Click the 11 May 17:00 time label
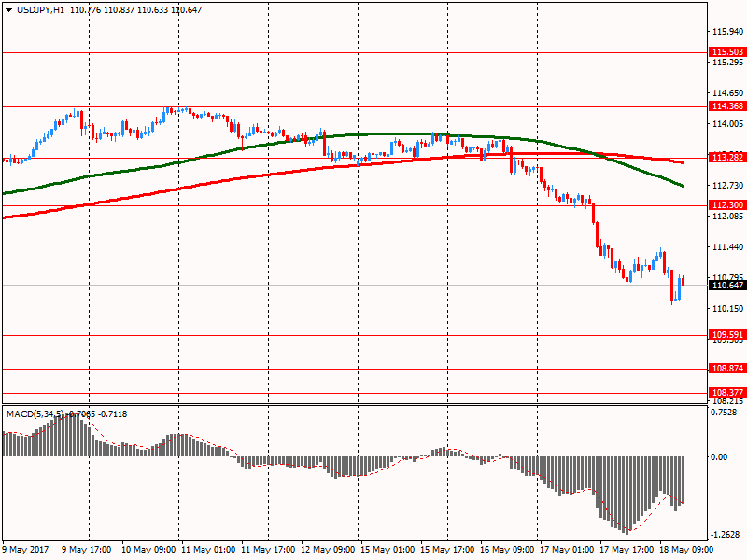 (268, 550)
